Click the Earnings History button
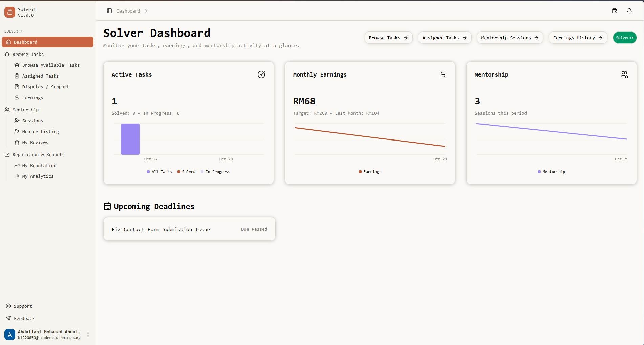 (x=578, y=38)
